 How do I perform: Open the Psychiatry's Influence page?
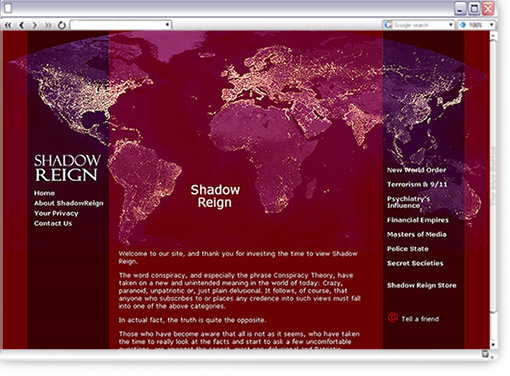pos(408,202)
